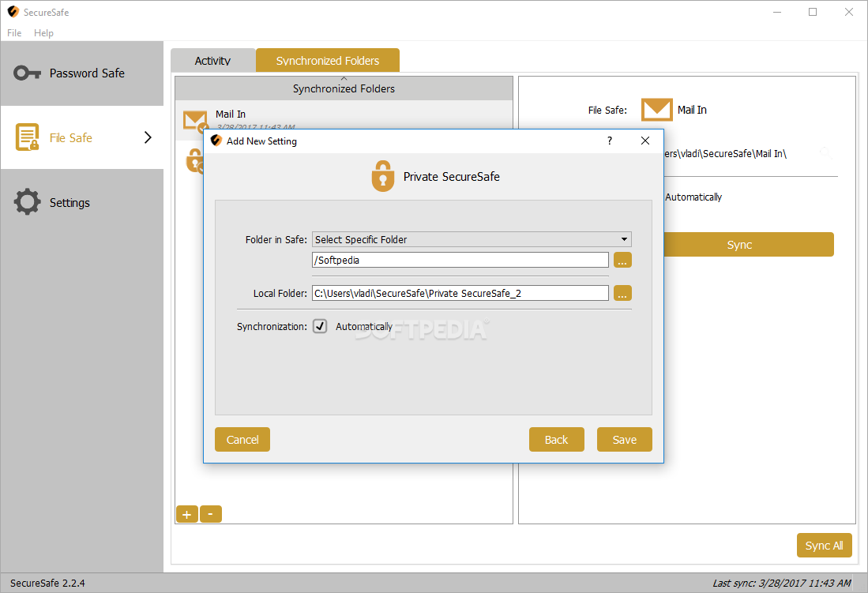Close the Add New Setting dialog
This screenshot has height=593, width=868.
(x=645, y=141)
